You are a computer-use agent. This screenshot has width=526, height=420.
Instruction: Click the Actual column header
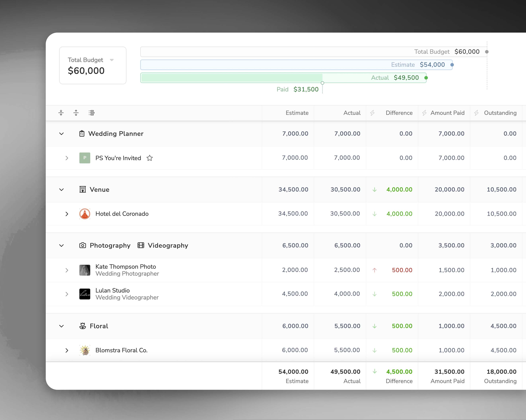tap(352, 113)
